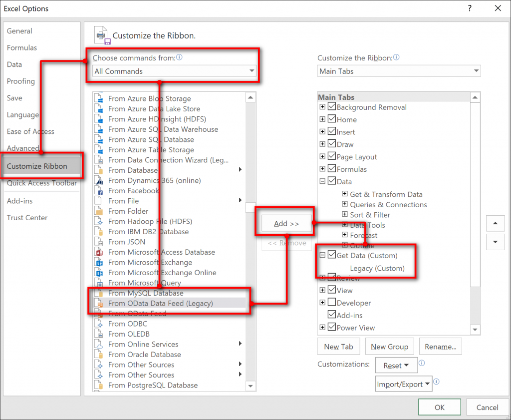Select the Add-ins category in the left pane
This screenshot has width=511, height=420.
point(20,201)
